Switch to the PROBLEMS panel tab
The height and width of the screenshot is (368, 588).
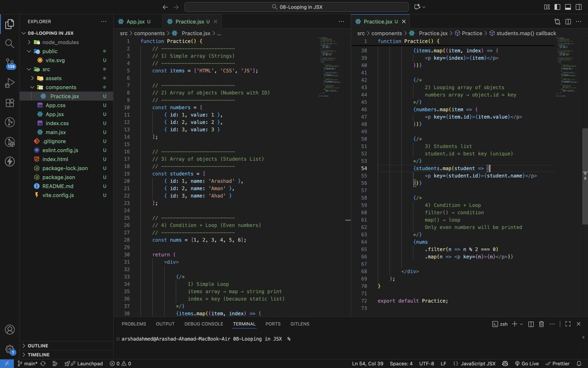click(133, 324)
